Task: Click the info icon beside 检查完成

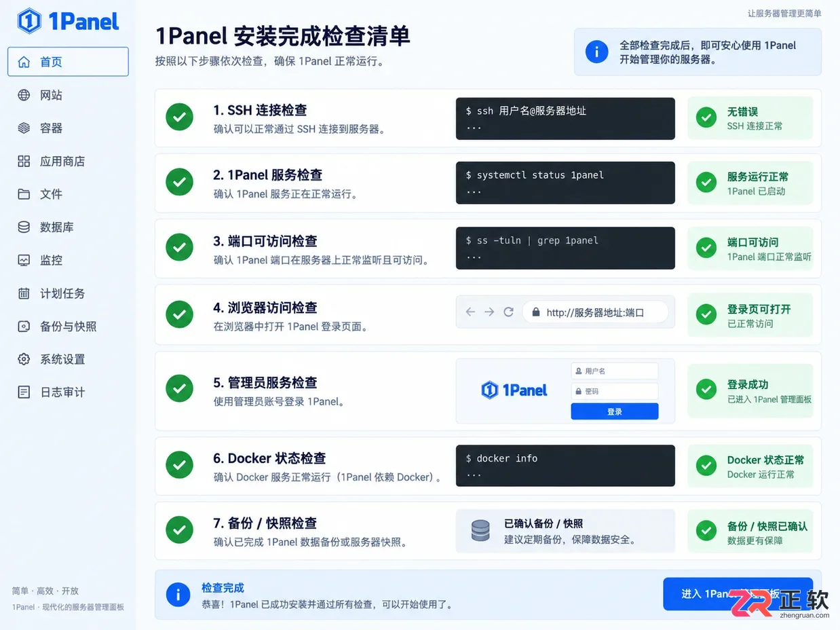Action: click(x=178, y=595)
